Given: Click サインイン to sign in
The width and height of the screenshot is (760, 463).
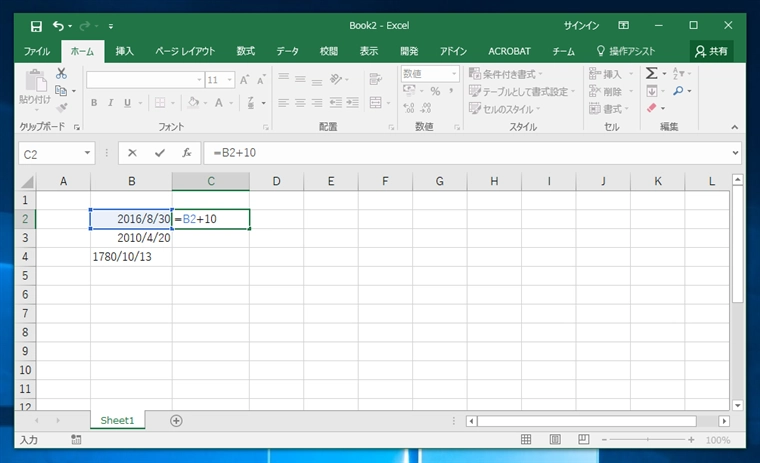Looking at the screenshot, I should (581, 26).
